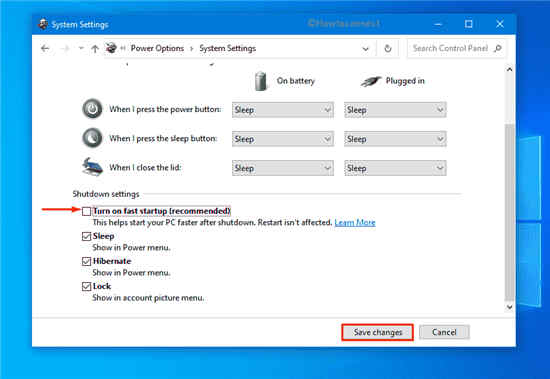
Task: Select System Settings breadcrumb
Action: tap(228, 48)
